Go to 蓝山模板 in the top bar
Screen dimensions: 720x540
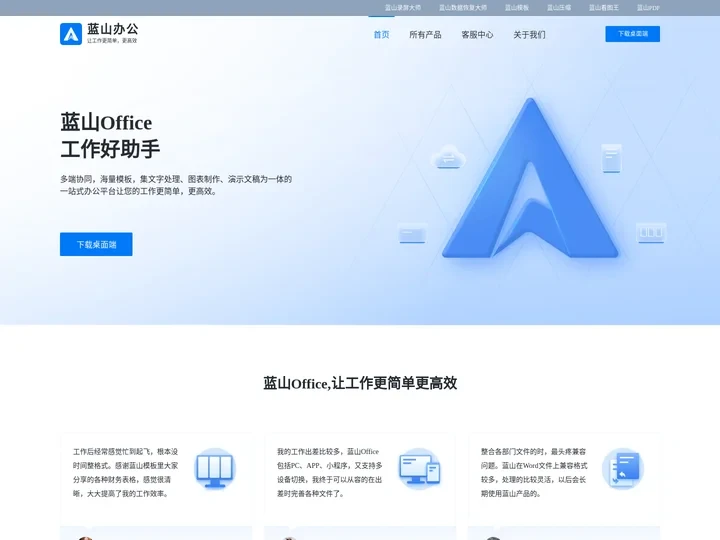[x=517, y=8]
